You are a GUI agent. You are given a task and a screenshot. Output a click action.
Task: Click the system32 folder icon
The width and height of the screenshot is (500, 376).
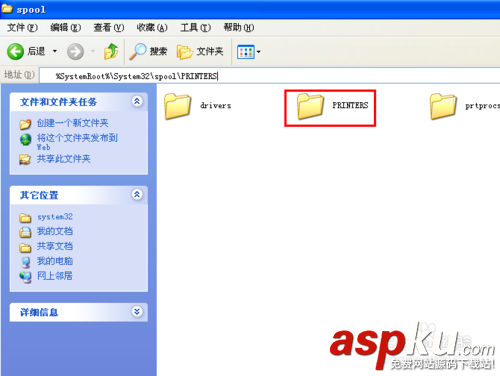(x=25, y=218)
